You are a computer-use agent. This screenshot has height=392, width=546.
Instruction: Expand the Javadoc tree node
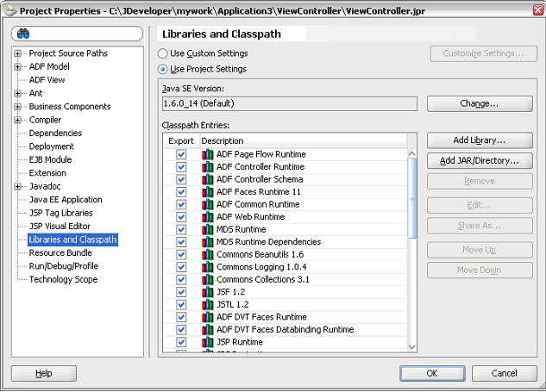click(x=18, y=186)
